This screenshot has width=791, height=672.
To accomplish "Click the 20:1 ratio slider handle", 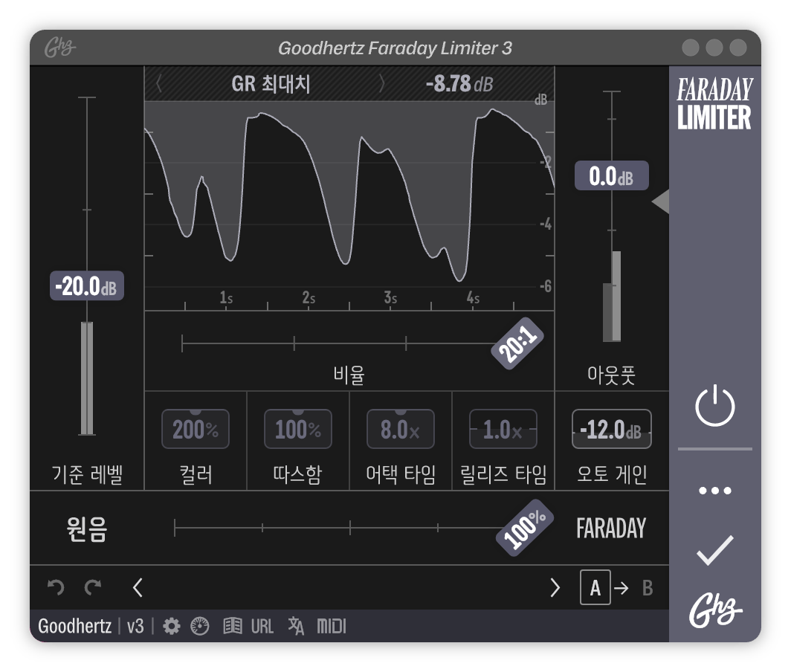I will pos(517,343).
